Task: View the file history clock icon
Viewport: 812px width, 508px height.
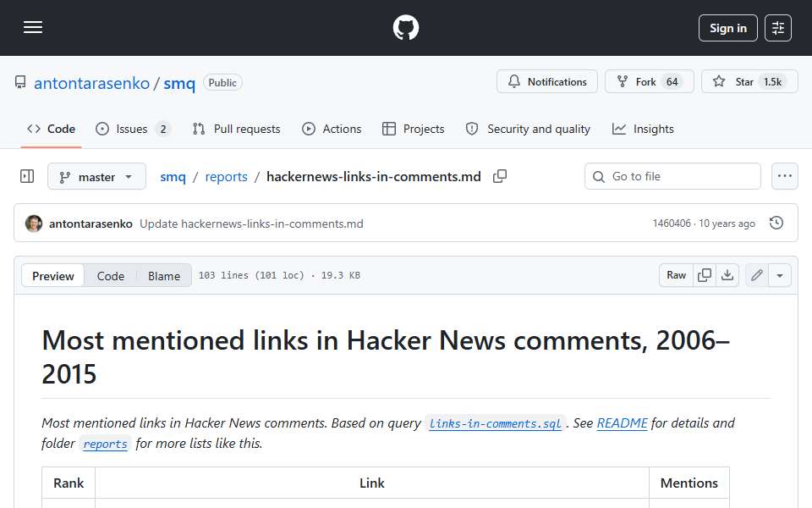Action: 776,224
